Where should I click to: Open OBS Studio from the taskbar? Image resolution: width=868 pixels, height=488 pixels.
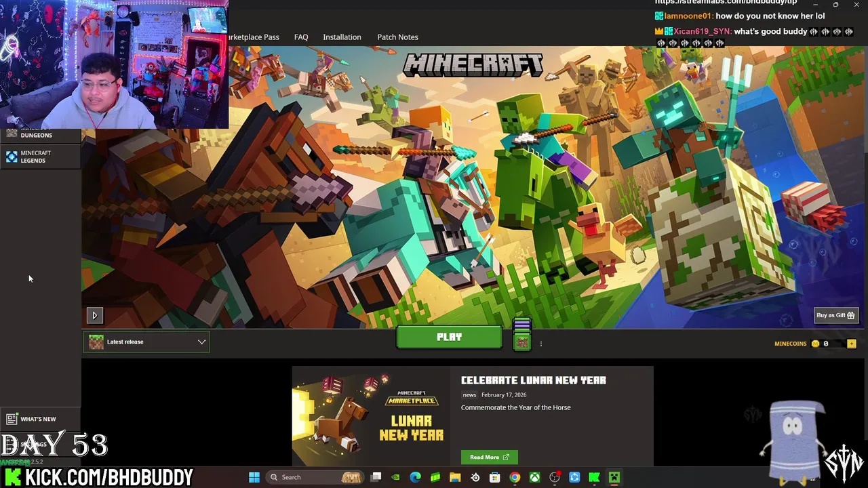click(x=555, y=477)
